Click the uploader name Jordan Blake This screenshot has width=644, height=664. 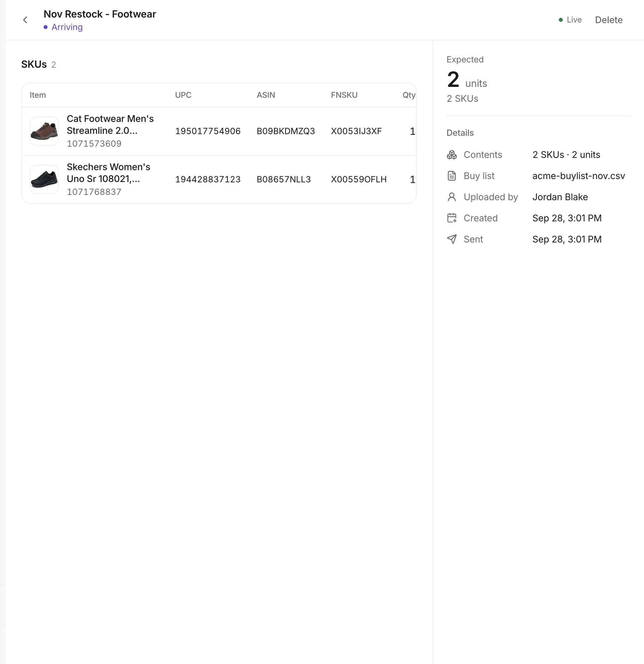point(560,197)
